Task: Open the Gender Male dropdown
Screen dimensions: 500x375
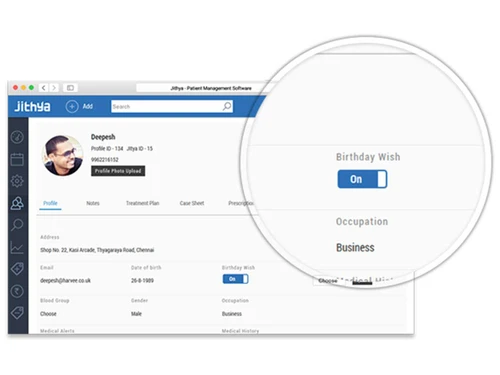Action: [136, 314]
